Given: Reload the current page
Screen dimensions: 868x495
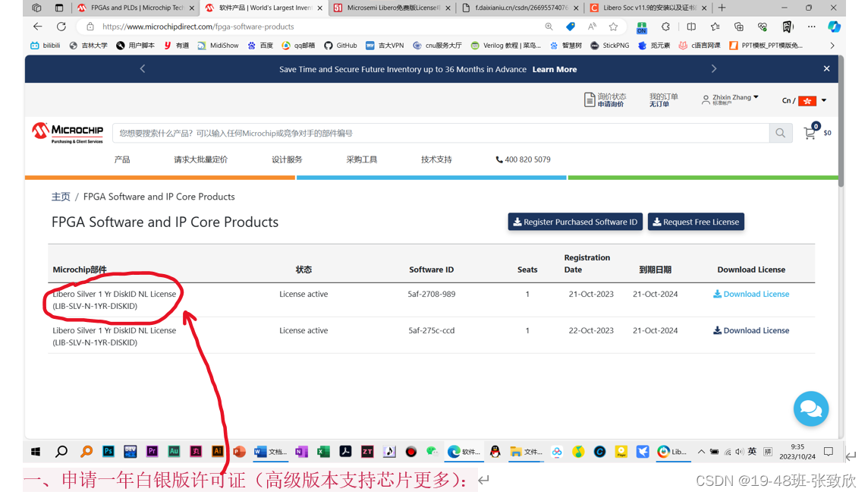Looking at the screenshot, I should click(61, 26).
